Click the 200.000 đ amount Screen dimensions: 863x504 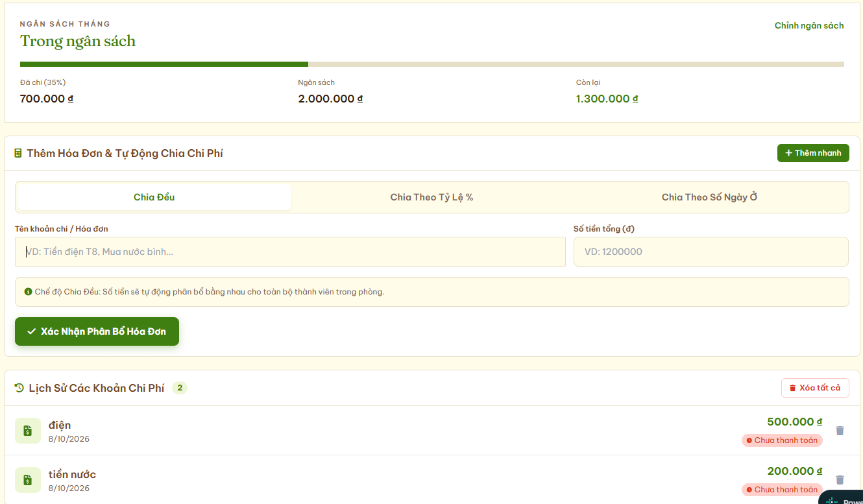(x=795, y=471)
